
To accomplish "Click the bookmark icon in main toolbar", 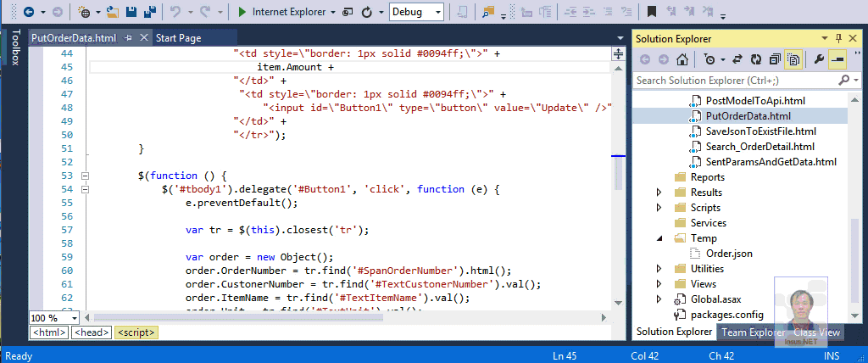I will [x=651, y=13].
